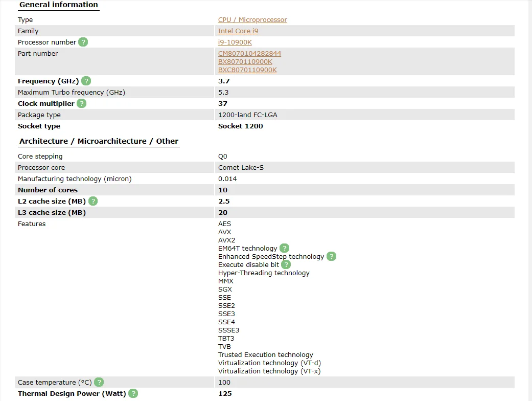This screenshot has height=401, width=532.
Task: Click the Frequency value 3.7
Action: [x=224, y=81]
